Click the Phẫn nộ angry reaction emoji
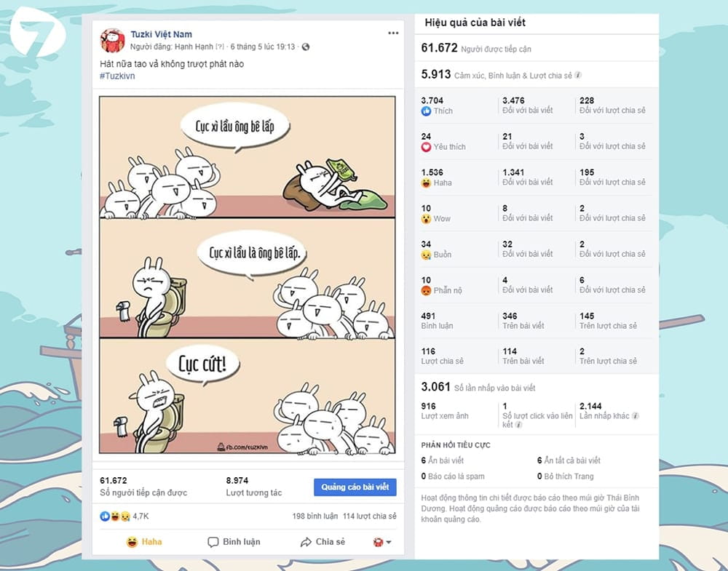The width and height of the screenshot is (728, 571). point(426,290)
